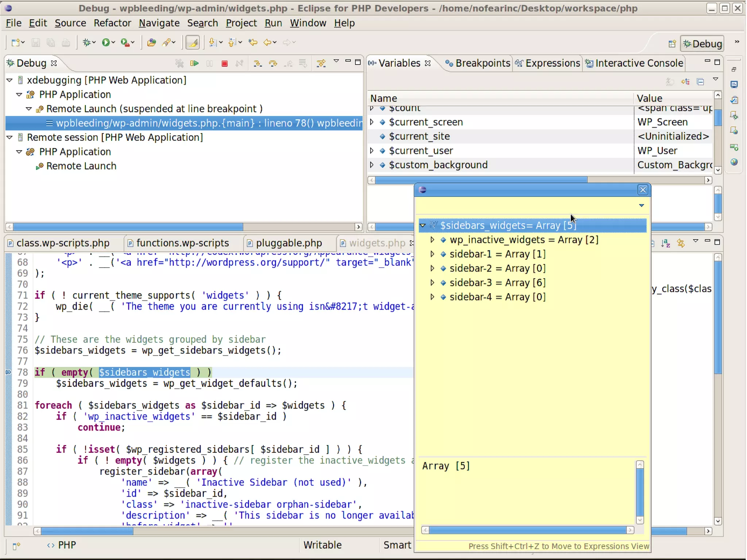
Task: Collapse the $sidebars_widgets array node
Action: [x=423, y=225]
